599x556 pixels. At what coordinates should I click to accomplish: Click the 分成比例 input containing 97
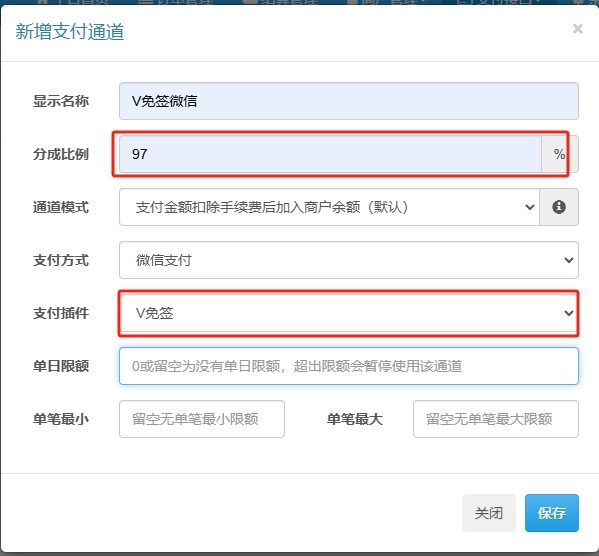[x=330, y=154]
